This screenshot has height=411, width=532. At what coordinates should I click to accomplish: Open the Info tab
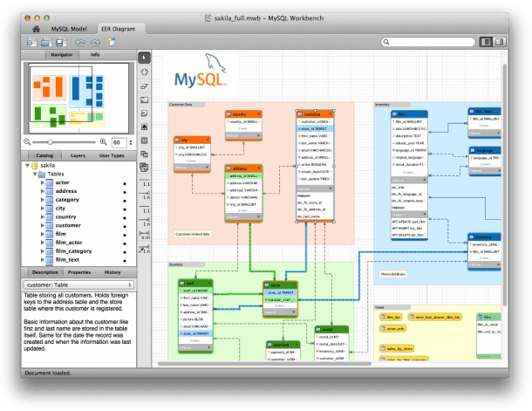click(95, 55)
